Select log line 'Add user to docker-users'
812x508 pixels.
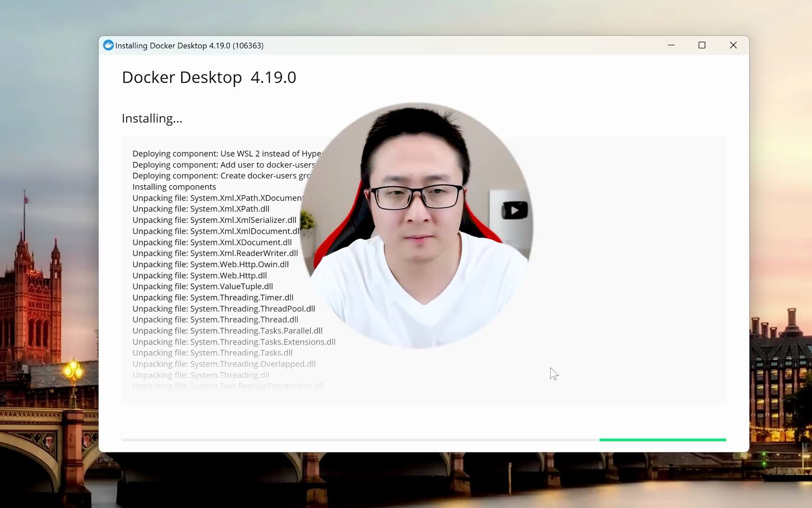coord(224,165)
